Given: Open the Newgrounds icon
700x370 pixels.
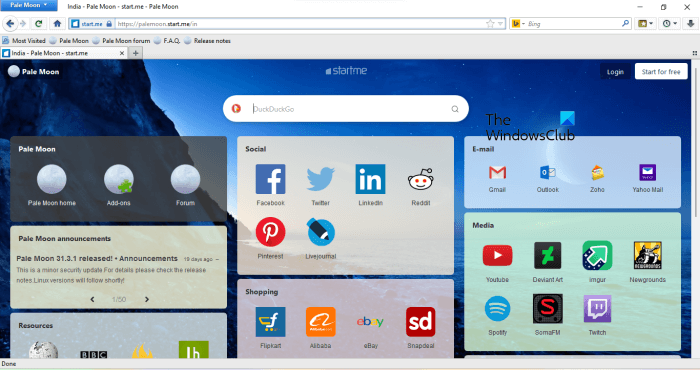Looking at the screenshot, I should pyautogui.click(x=647, y=256).
